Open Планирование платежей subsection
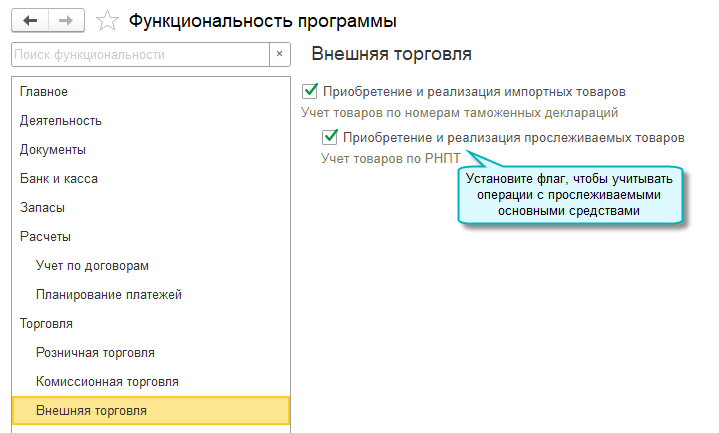Screen dimensions: 719x433 click(x=108, y=295)
